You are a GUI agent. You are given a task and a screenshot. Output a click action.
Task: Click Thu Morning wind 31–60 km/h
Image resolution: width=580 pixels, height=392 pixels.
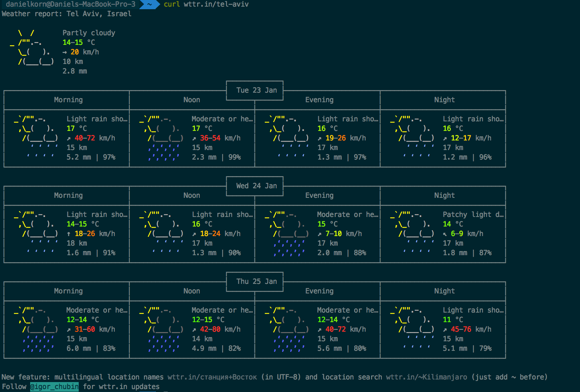pyautogui.click(x=91, y=329)
